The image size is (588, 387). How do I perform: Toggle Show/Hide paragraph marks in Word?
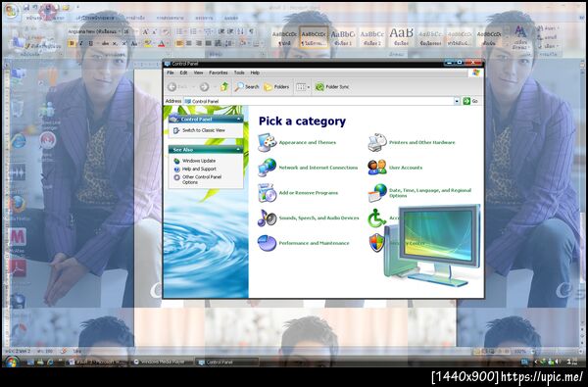(x=251, y=32)
